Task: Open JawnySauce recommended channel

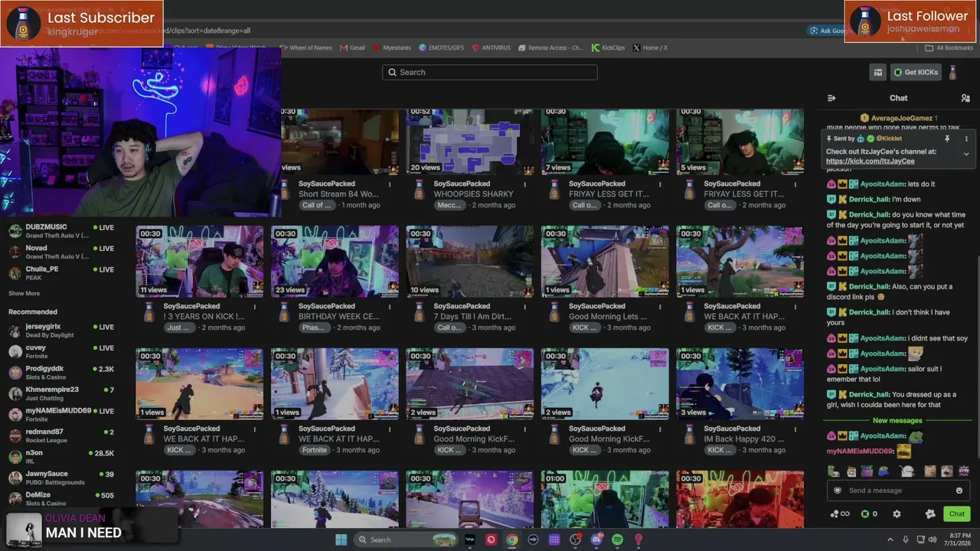Action: [x=61, y=478]
